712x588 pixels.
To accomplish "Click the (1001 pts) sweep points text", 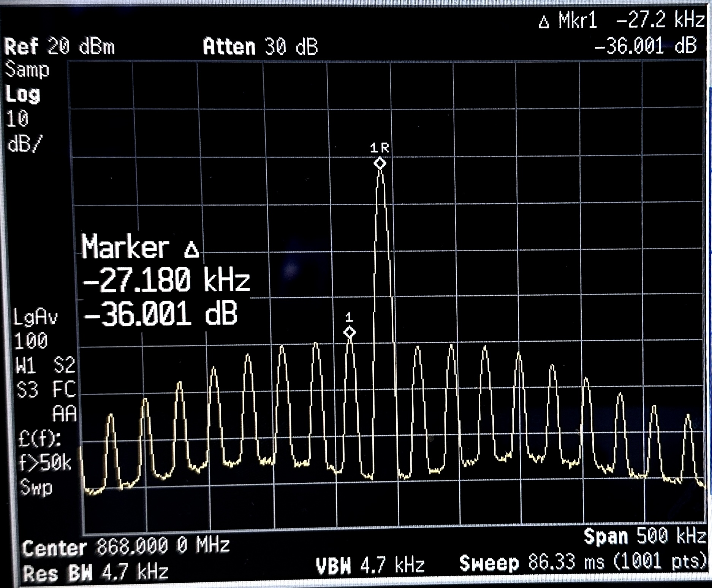I will (x=660, y=561).
